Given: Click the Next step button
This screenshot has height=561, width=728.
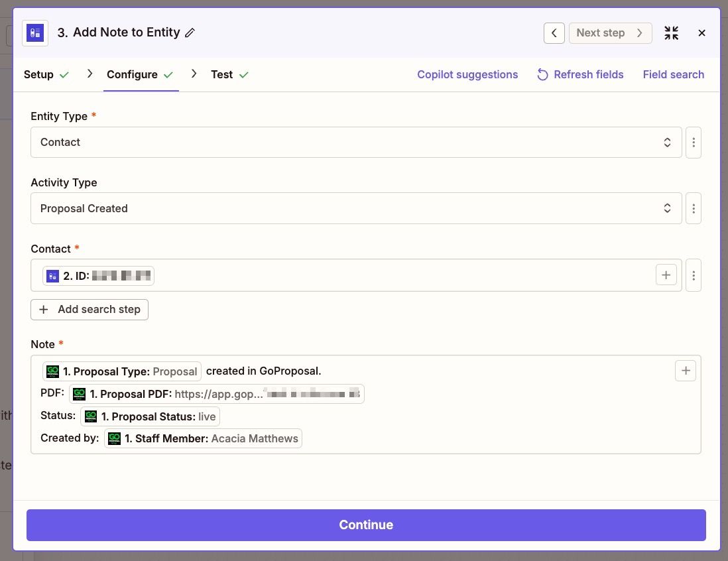Looking at the screenshot, I should tap(610, 33).
